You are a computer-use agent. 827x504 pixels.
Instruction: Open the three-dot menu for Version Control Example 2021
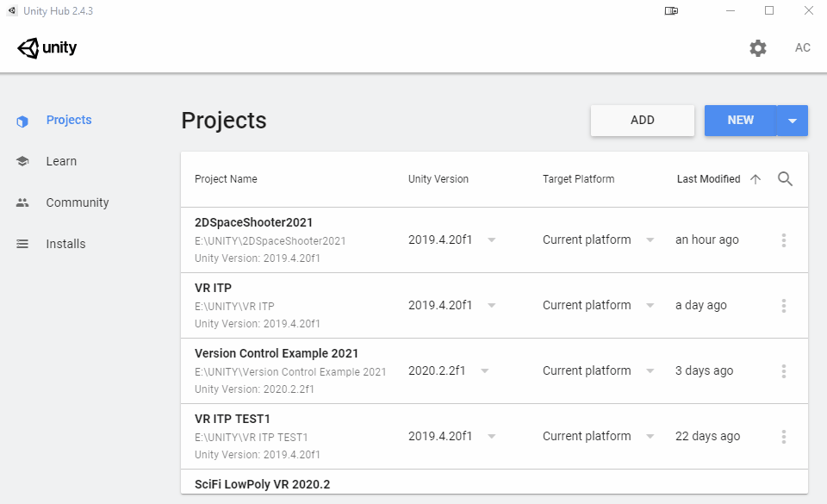pyautogui.click(x=783, y=371)
